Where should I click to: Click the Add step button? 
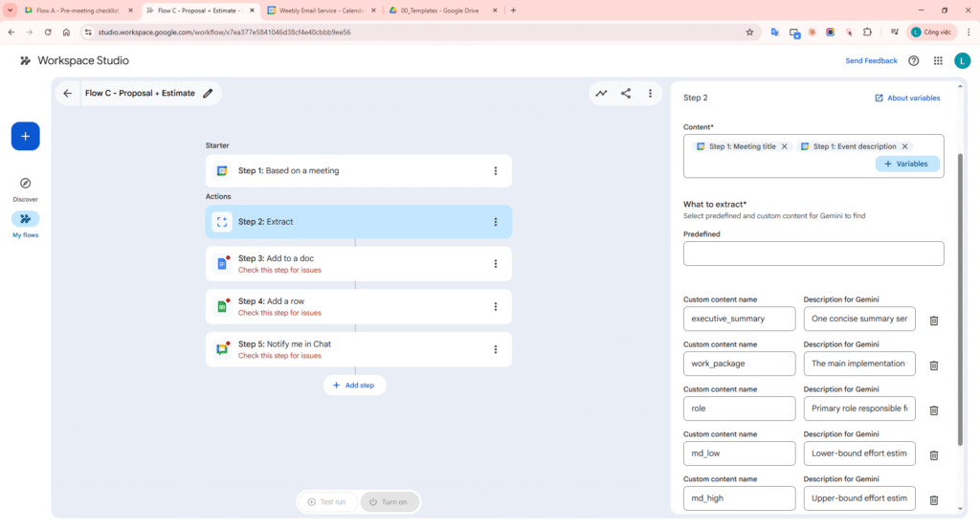tap(354, 385)
